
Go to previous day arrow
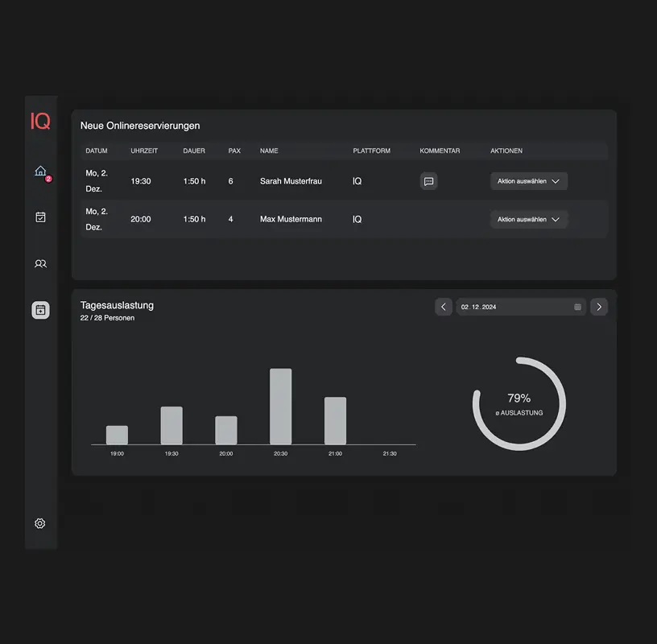(444, 307)
